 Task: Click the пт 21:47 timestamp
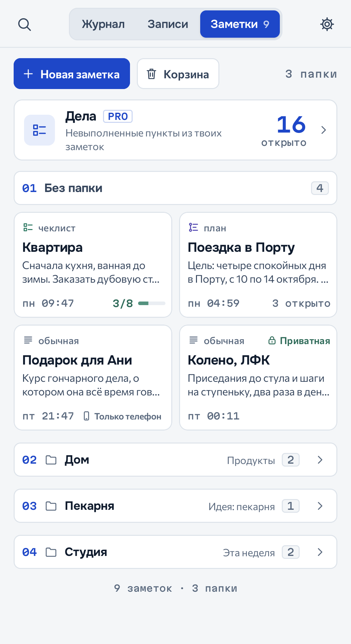tap(48, 416)
